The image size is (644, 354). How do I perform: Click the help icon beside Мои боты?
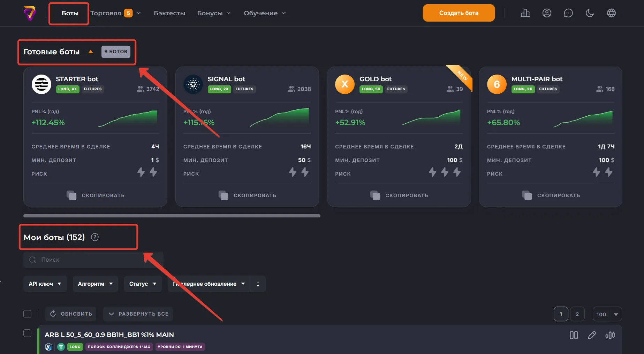click(95, 237)
